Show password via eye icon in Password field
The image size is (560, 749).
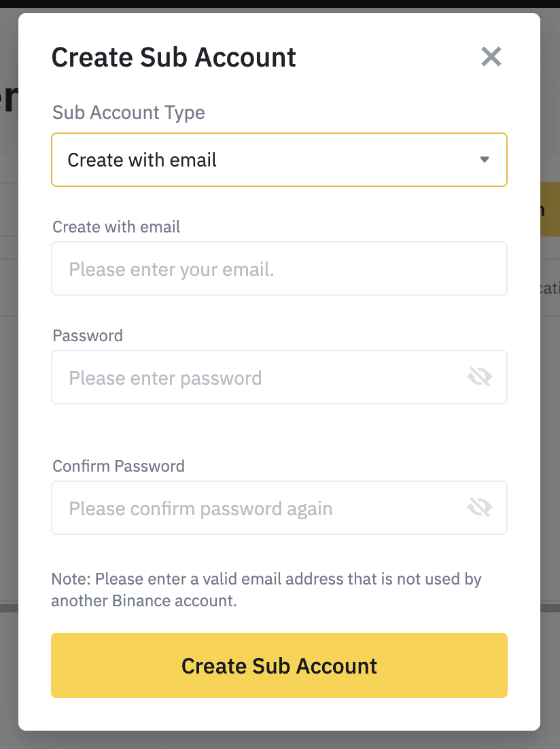click(480, 377)
